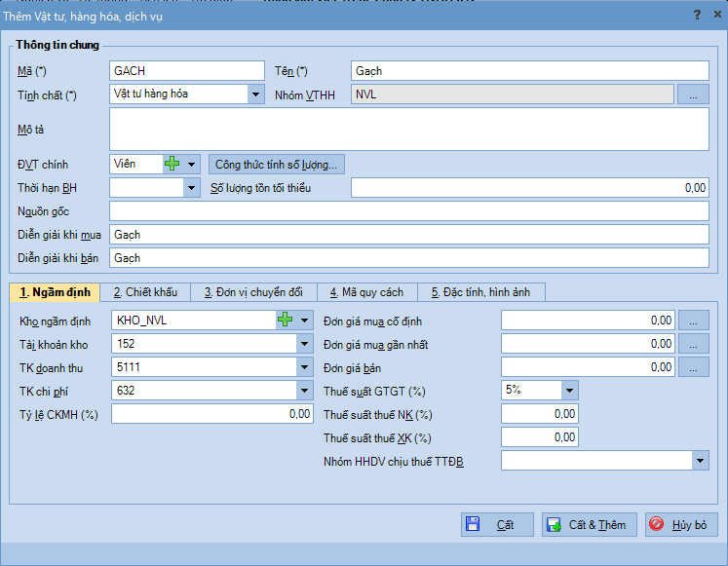Expand Nhóm HHDV chịu thuế TTĐB dropdown
Image resolution: width=728 pixels, height=566 pixels.
700,461
